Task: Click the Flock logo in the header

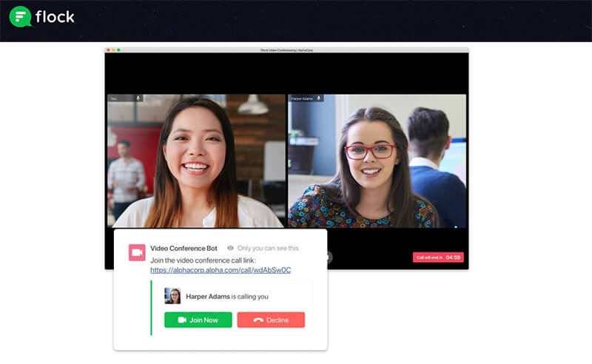Action: (41, 16)
